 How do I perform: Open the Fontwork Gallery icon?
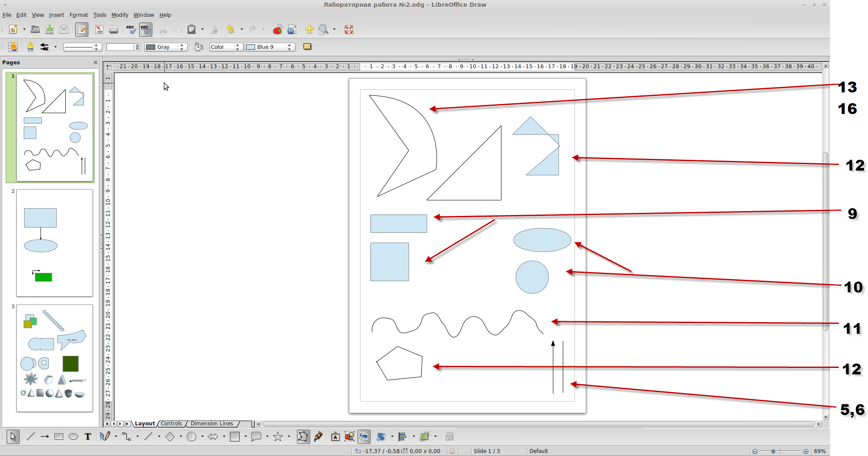335,437
